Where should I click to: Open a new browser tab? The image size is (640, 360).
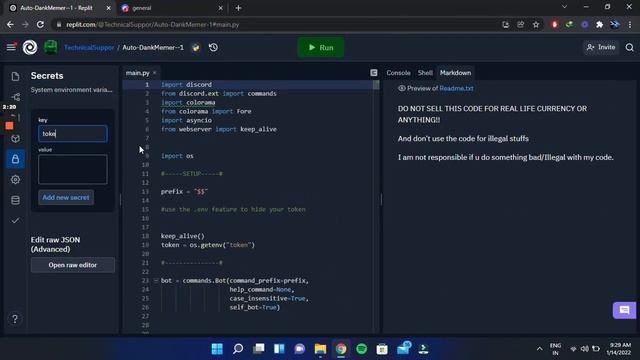tap(238, 8)
